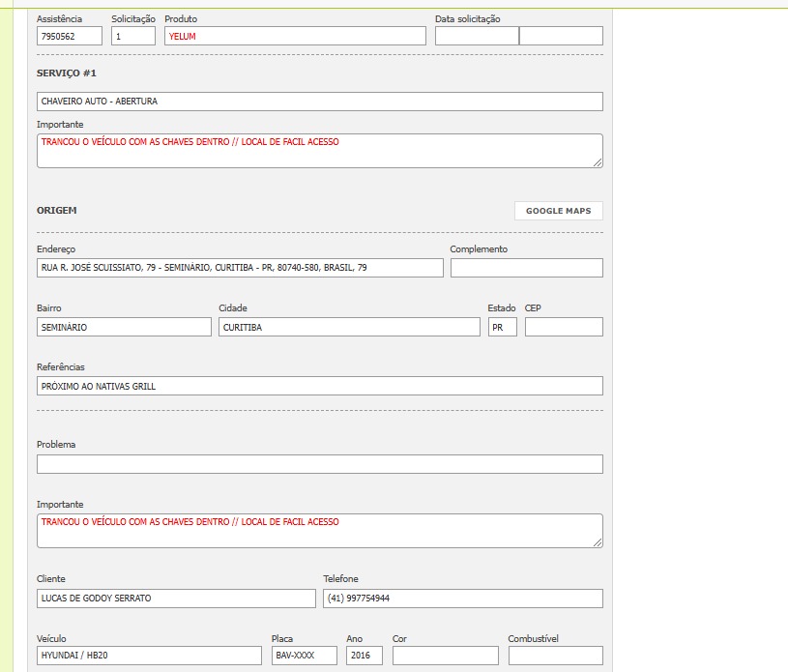
Task: Click the Estado field with PR
Action: pyautogui.click(x=502, y=327)
